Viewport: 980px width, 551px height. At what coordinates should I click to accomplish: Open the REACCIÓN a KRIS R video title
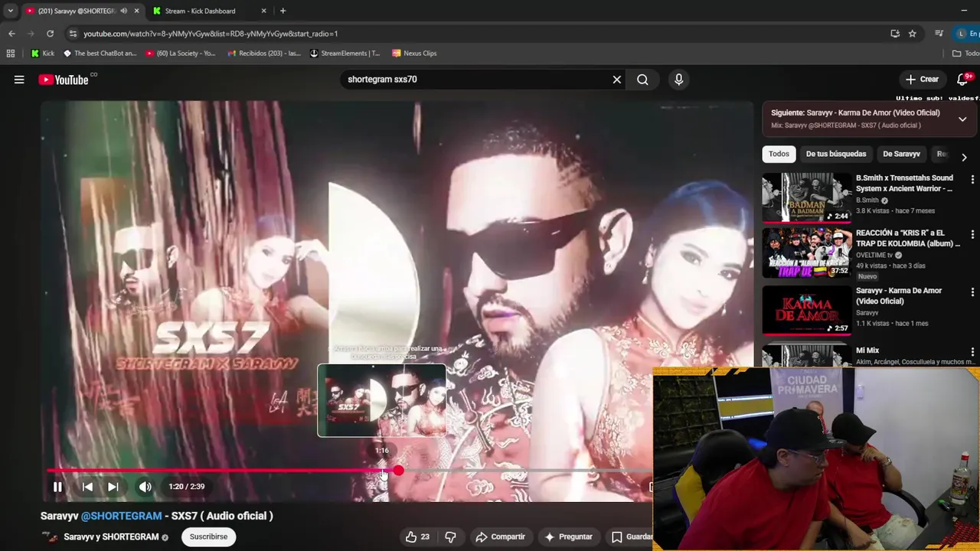click(x=908, y=238)
